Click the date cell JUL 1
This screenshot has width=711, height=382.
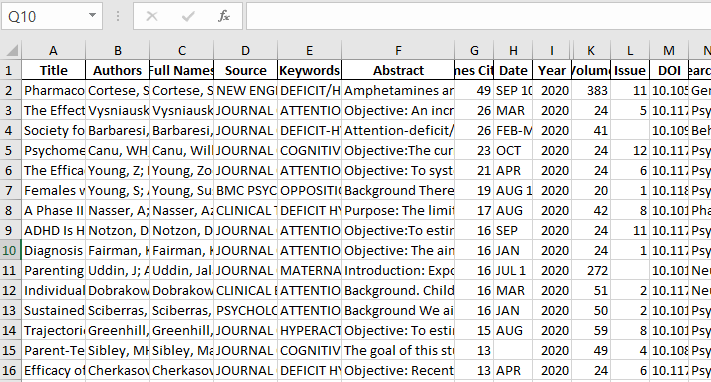(x=513, y=270)
